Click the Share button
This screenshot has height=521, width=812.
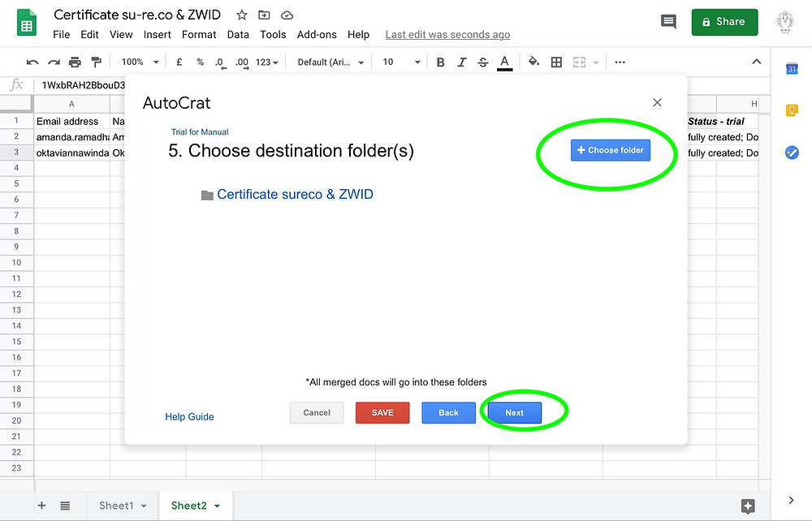(724, 22)
